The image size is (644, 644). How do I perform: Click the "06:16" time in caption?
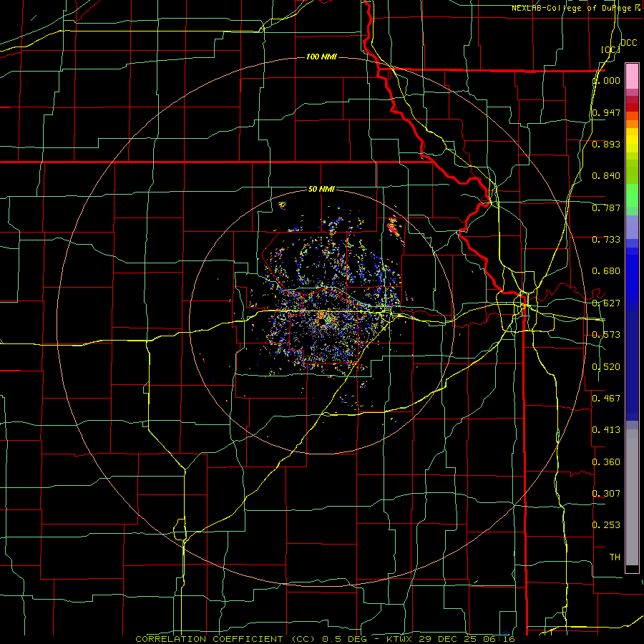(x=499, y=639)
